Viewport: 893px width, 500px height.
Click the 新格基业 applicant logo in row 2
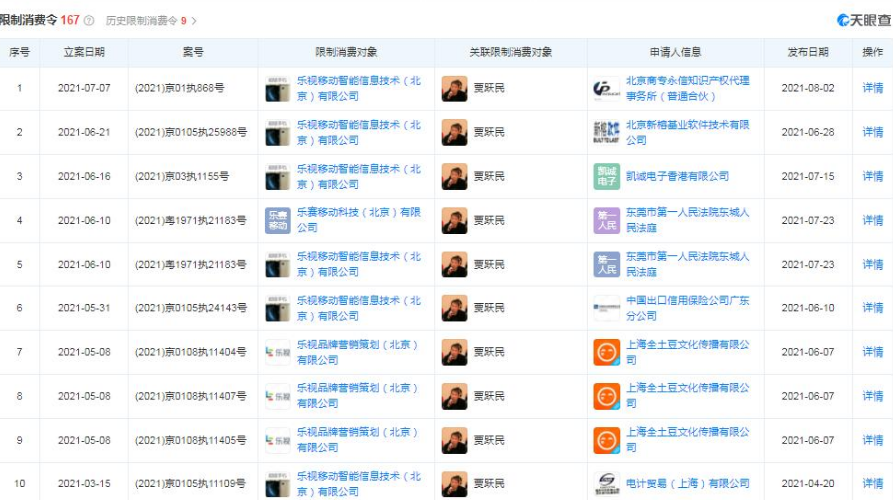click(x=606, y=133)
